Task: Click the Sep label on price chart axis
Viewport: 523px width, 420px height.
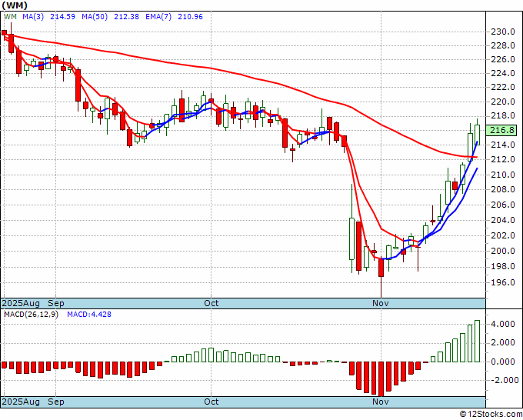Action: pos(56,304)
